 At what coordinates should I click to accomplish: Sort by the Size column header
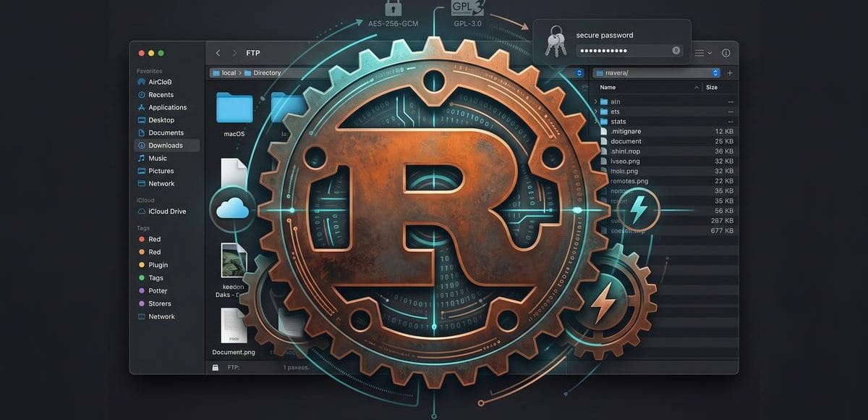[x=712, y=88]
